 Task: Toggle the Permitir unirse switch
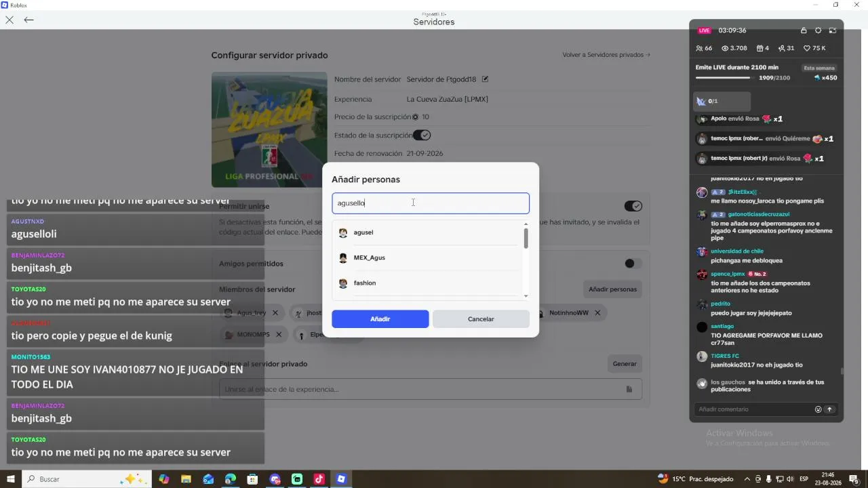(633, 206)
